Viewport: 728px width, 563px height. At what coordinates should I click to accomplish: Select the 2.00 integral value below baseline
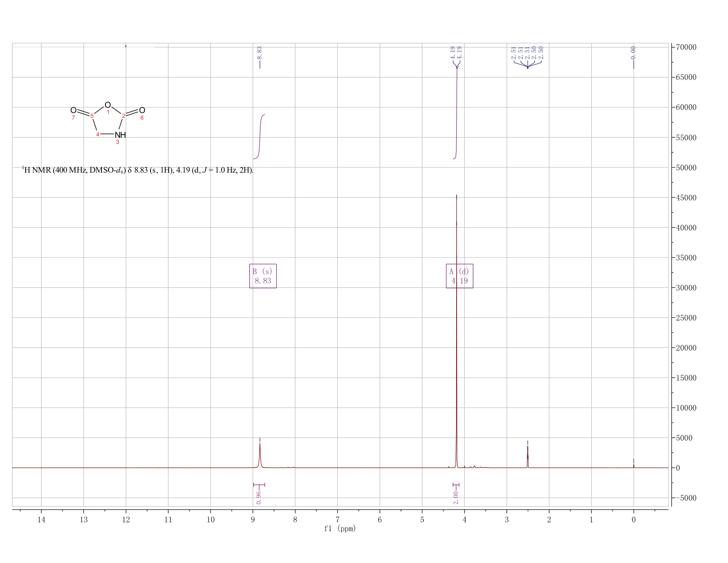(456, 498)
